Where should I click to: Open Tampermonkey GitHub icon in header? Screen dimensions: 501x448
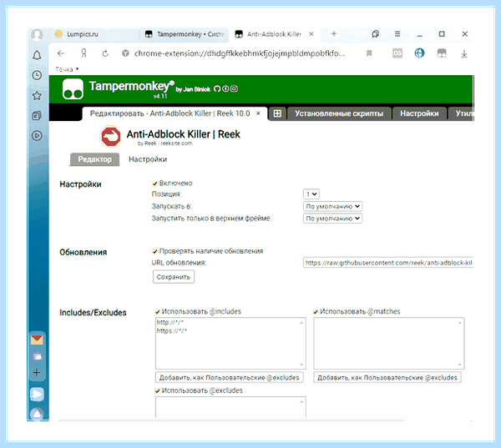[x=217, y=88]
